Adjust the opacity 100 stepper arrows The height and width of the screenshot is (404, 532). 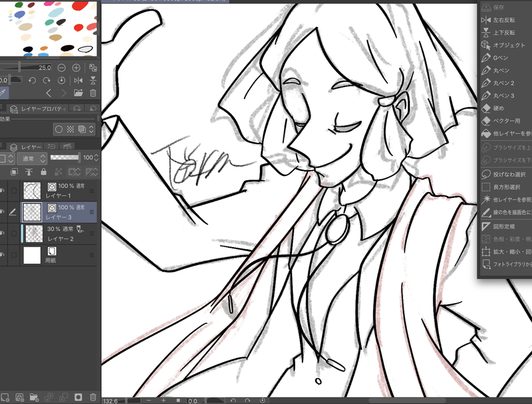pyautogui.click(x=96, y=157)
